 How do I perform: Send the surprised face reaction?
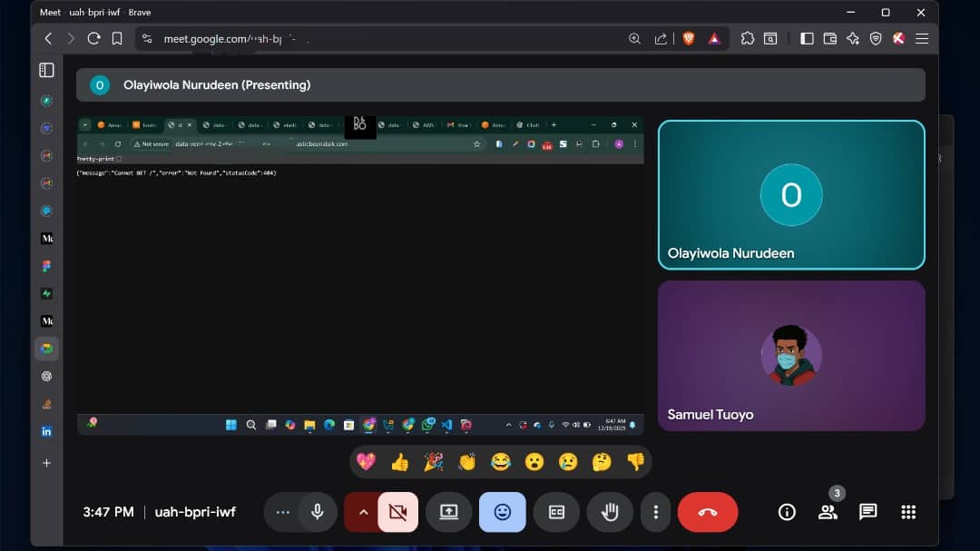[534, 462]
